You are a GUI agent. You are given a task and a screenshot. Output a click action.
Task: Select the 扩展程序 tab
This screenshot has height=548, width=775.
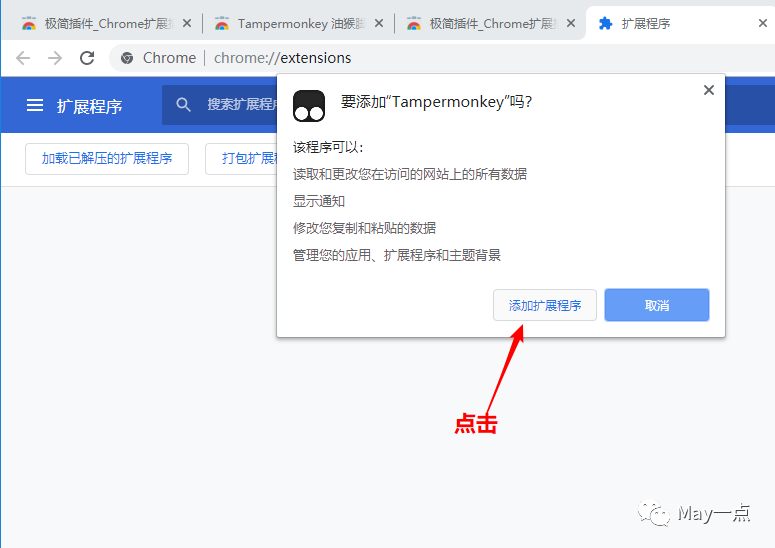pyautogui.click(x=680, y=23)
